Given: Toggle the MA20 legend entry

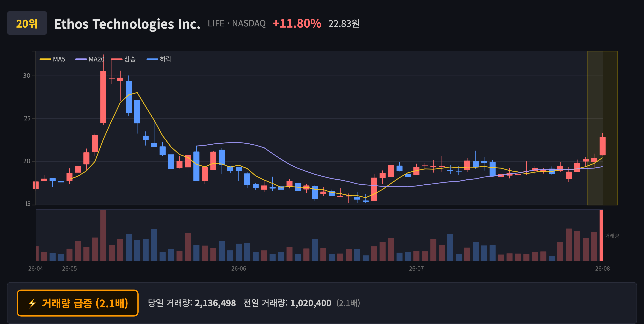Looking at the screenshot, I should pyautogui.click(x=90, y=59).
